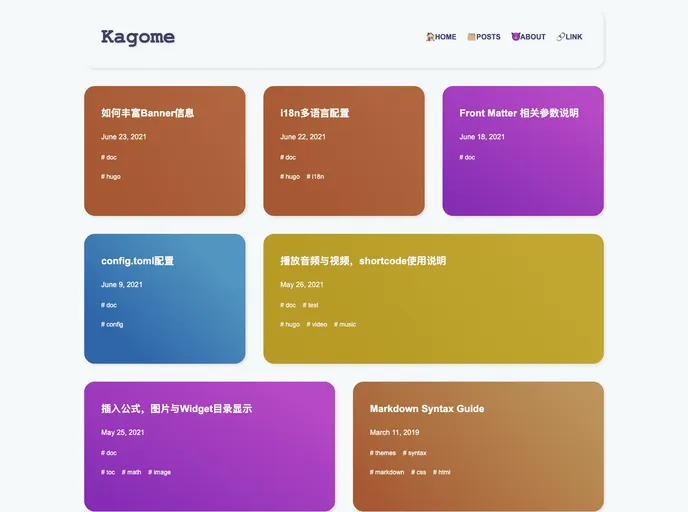Image resolution: width=688 pixels, height=512 pixels.
Task: Click the # html tag
Action: point(441,472)
